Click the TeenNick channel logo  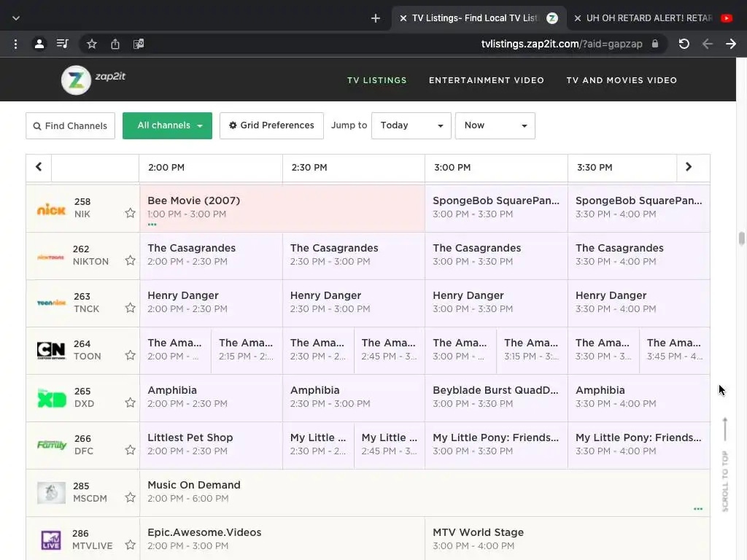click(51, 303)
